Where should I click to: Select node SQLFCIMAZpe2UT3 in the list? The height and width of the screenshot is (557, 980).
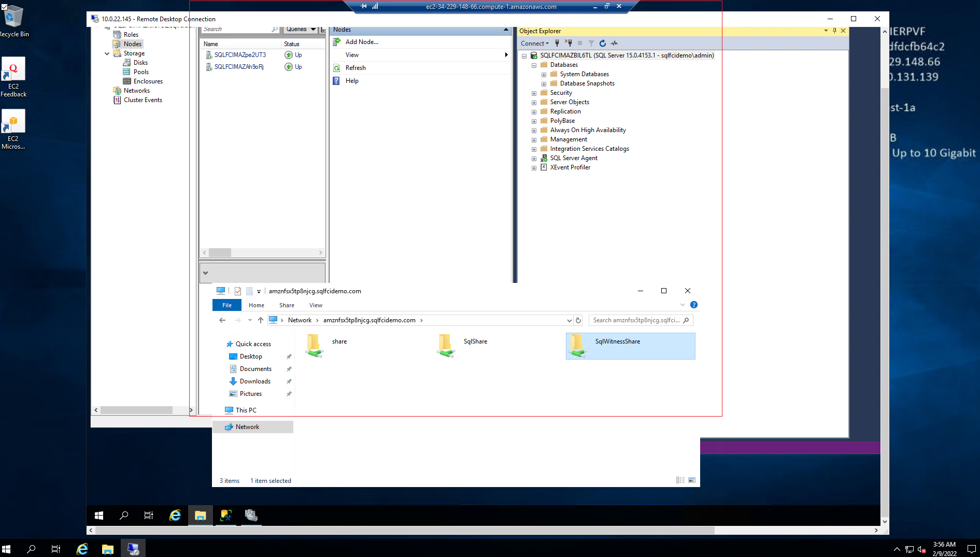coord(240,55)
